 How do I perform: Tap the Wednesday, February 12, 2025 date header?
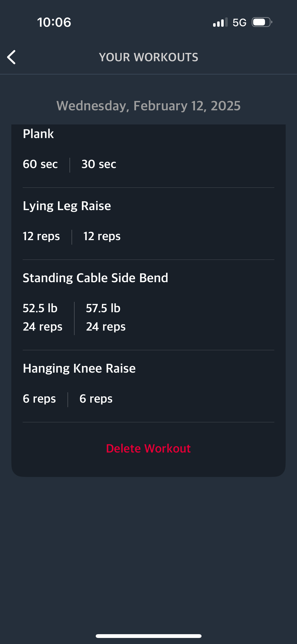point(149,106)
